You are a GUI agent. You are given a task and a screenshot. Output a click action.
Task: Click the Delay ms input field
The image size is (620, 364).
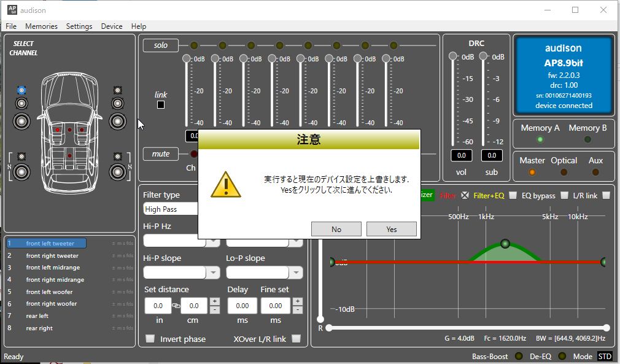[242, 306]
